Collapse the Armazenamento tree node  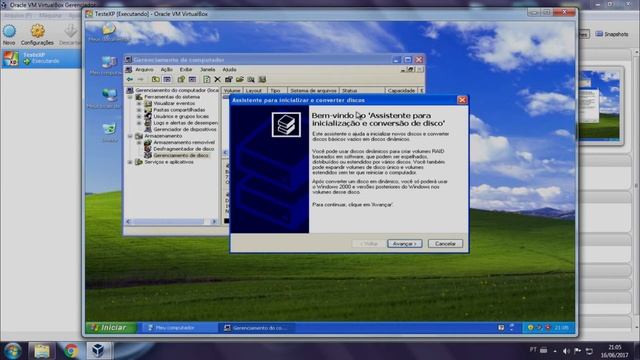[x=130, y=136]
